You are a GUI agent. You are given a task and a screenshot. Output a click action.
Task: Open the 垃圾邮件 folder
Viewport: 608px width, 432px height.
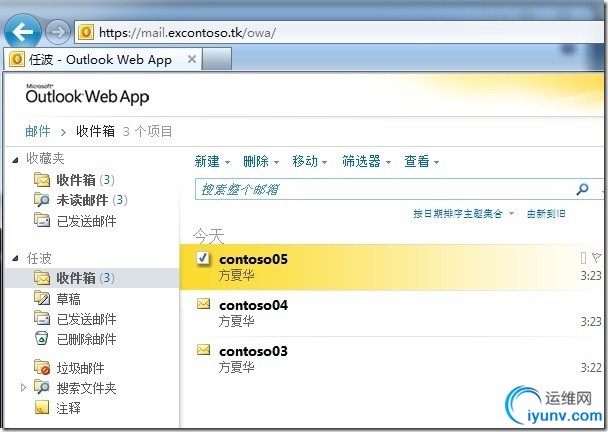(x=80, y=368)
